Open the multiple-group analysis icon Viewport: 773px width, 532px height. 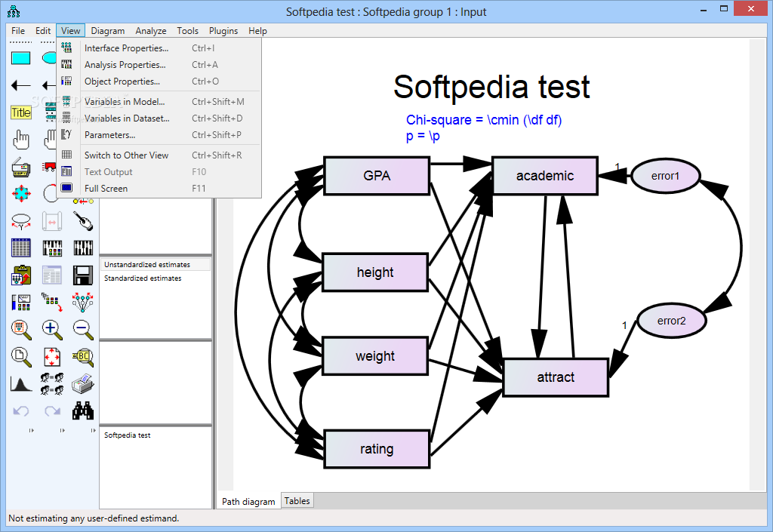coord(52,384)
